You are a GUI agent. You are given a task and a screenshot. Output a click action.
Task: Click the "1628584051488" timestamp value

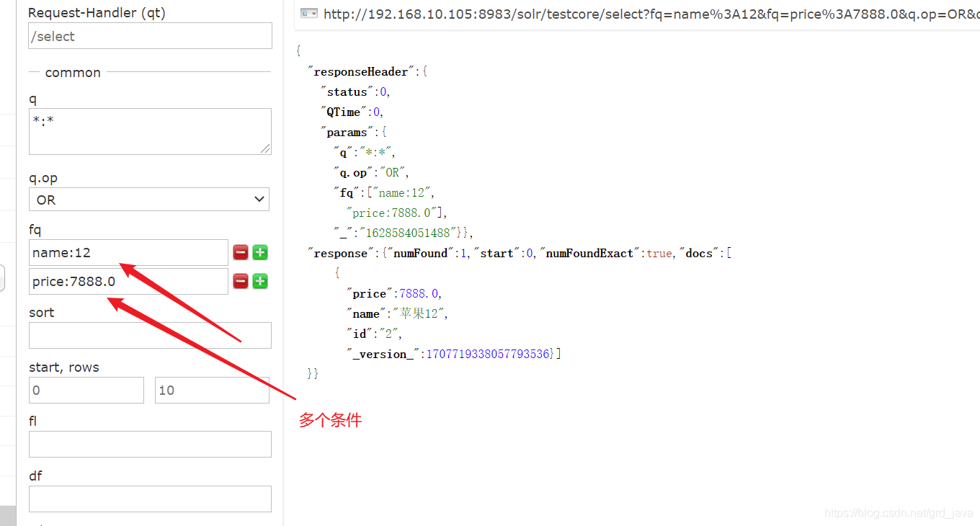coord(411,233)
